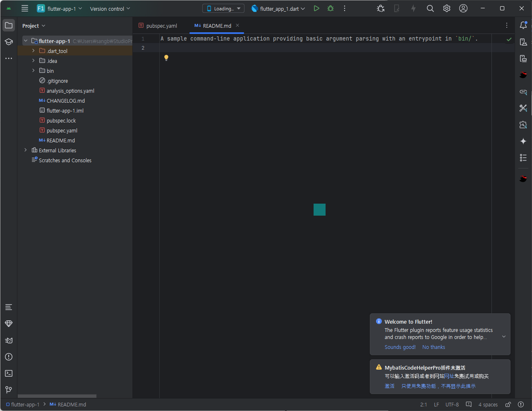Dismiss the Flutter notification with No thanks
Screen dimensions: 532x411
point(434,347)
